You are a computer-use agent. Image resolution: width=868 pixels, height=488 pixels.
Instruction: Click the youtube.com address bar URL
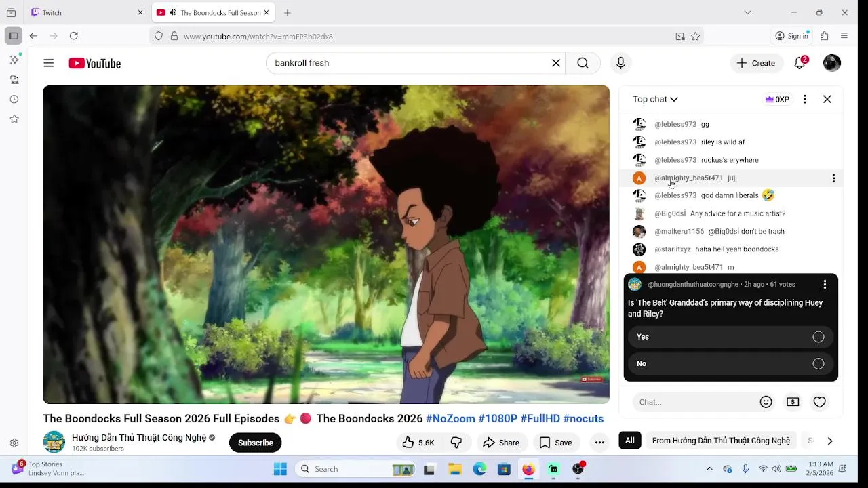coord(258,37)
